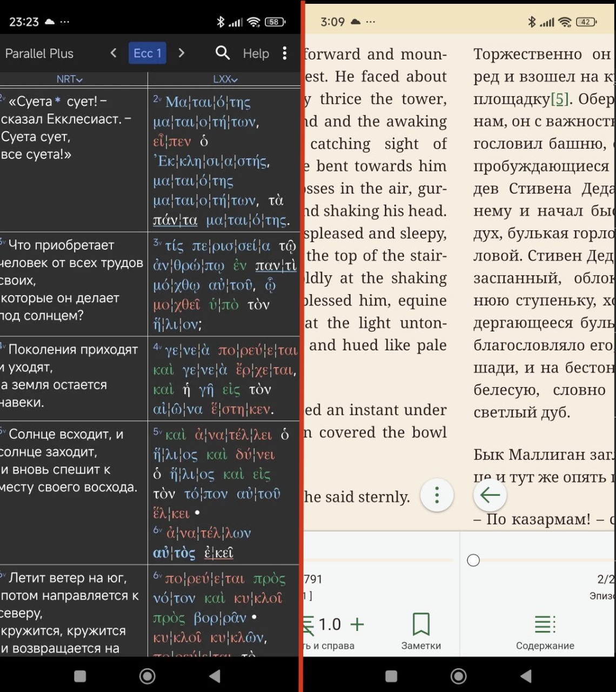Open the Help menu
This screenshot has height=692, width=616.
pyautogui.click(x=256, y=54)
